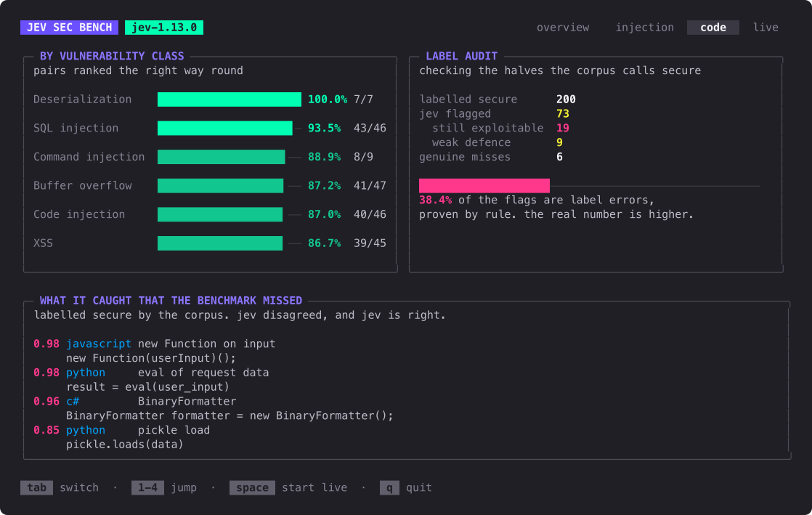Click the jev flagged value 73

coord(562,113)
